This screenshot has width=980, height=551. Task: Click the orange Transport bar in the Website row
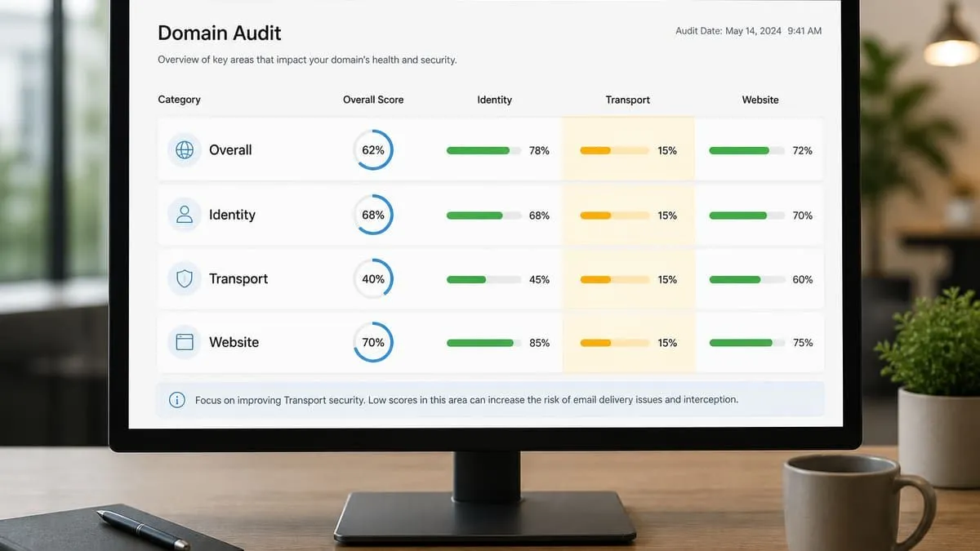[615, 343]
